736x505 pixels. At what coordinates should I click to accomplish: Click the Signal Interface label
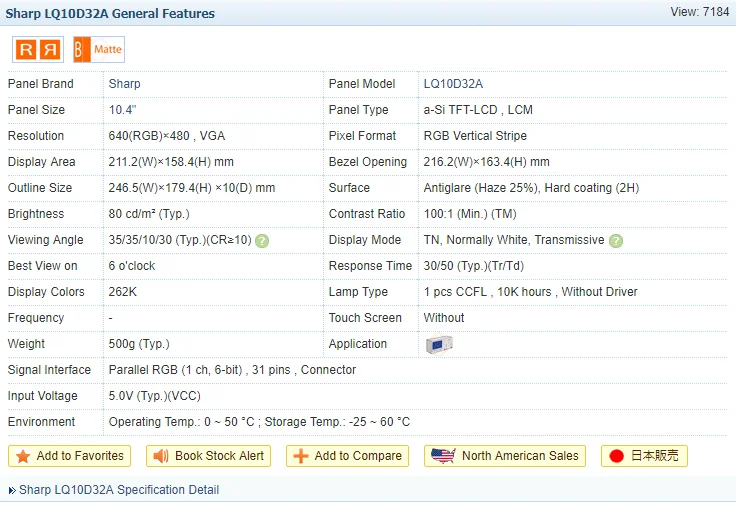coord(49,370)
